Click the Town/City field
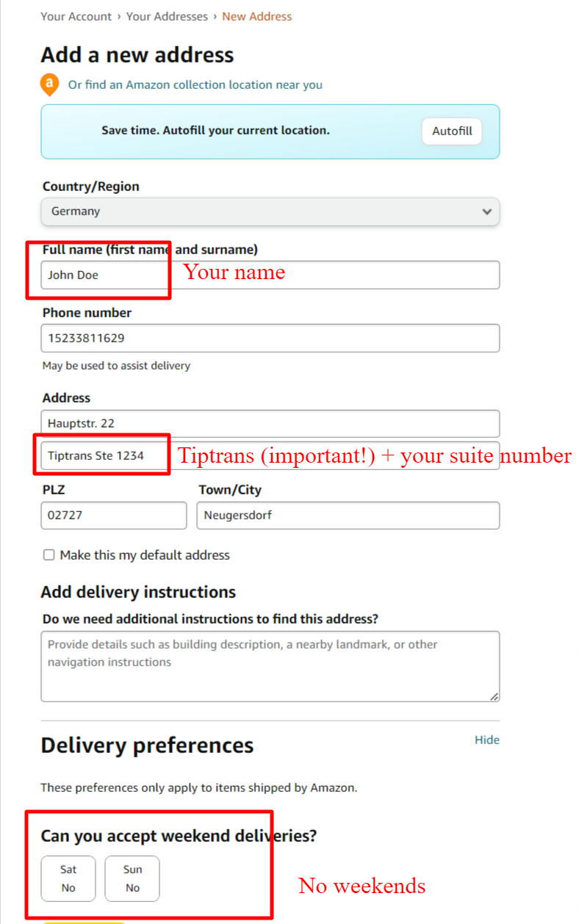The width and height of the screenshot is (579, 924). (x=348, y=516)
